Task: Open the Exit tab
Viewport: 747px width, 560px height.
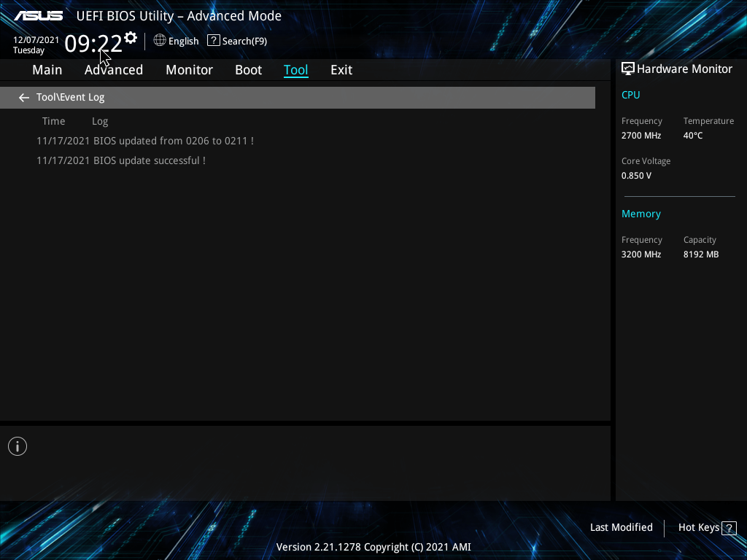Action: (x=341, y=70)
